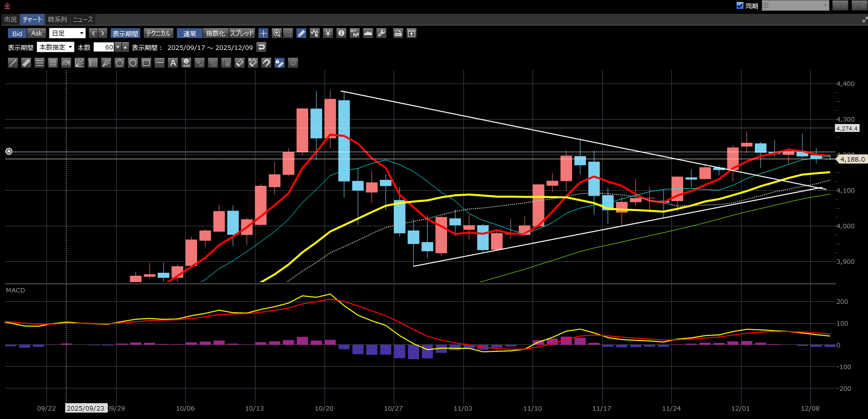Switch price to Ask
The image size is (868, 419).
coord(37,33)
